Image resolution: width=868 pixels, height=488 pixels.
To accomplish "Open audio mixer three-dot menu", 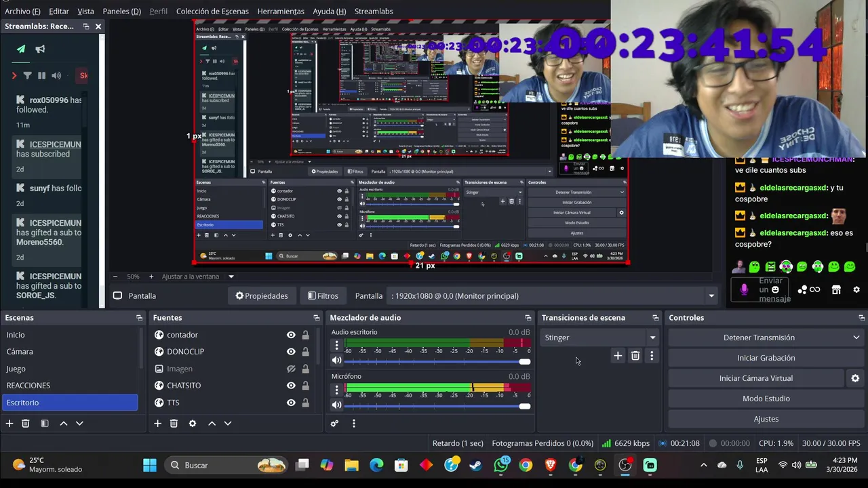I will click(353, 424).
